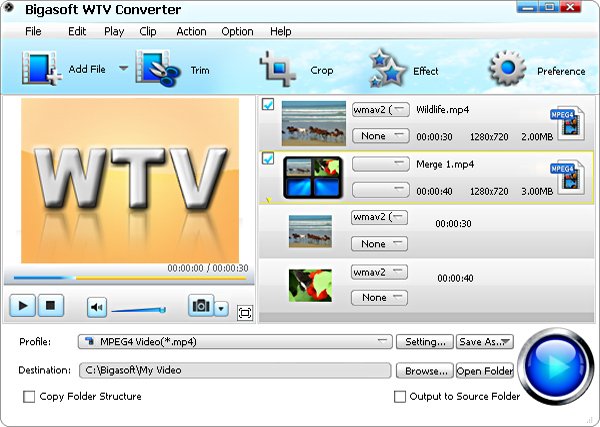This screenshot has height=427, width=600.
Task: Click the Wildlife.mp4 file name
Action: (x=442, y=110)
